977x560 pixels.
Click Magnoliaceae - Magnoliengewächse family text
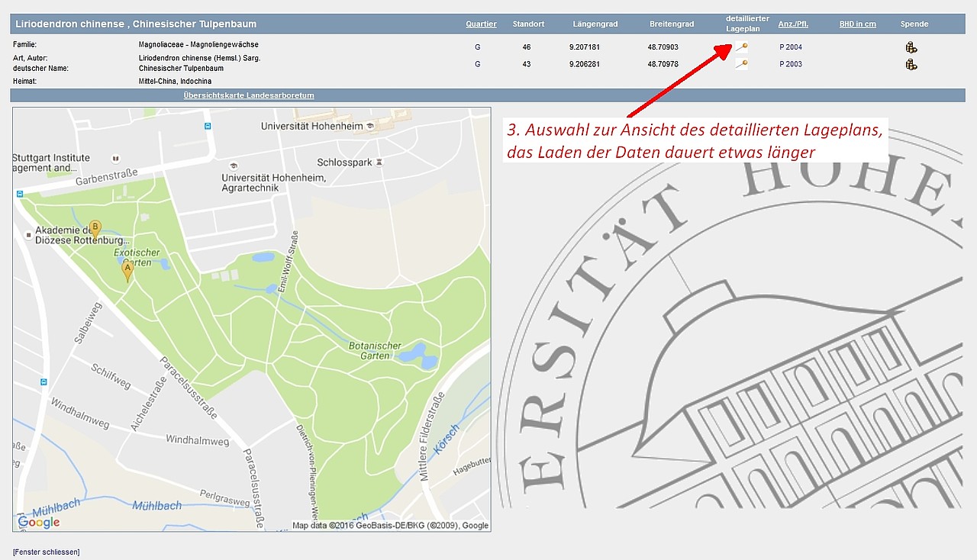coord(198,44)
